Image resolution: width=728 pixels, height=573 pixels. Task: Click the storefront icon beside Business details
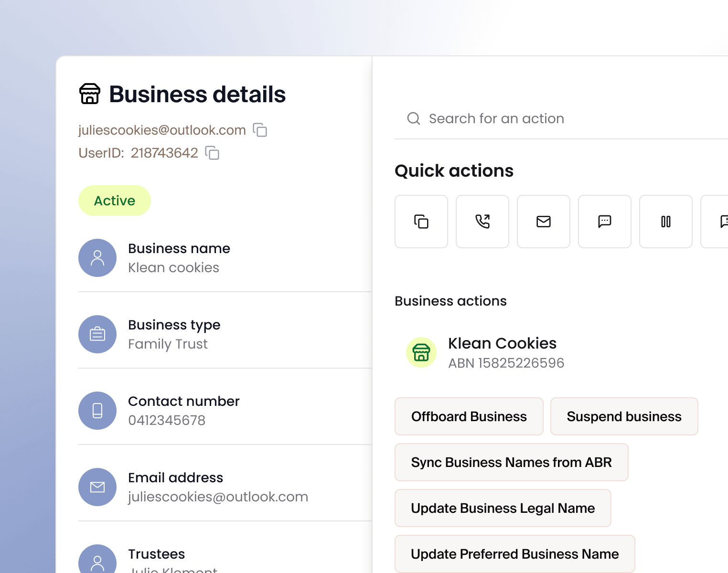[90, 94]
